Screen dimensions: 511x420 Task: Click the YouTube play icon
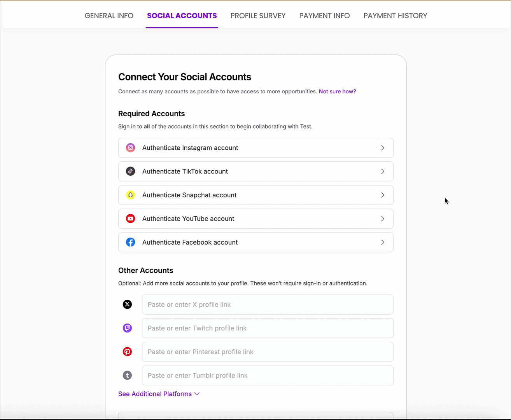(130, 219)
